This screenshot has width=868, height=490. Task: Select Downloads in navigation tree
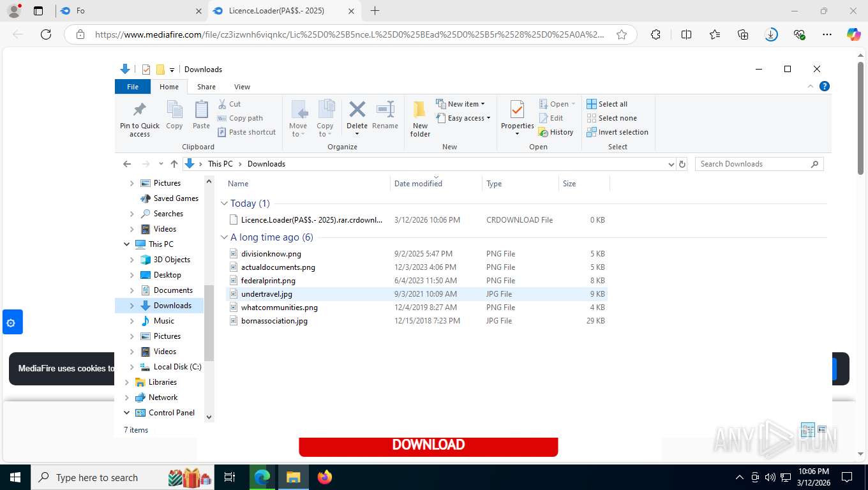pos(172,306)
